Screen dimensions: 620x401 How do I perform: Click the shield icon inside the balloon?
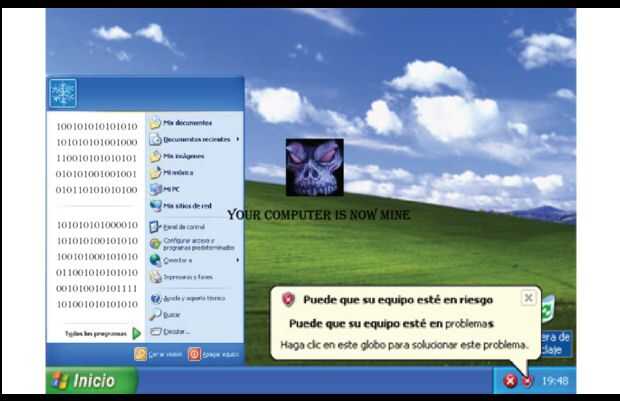click(x=288, y=299)
